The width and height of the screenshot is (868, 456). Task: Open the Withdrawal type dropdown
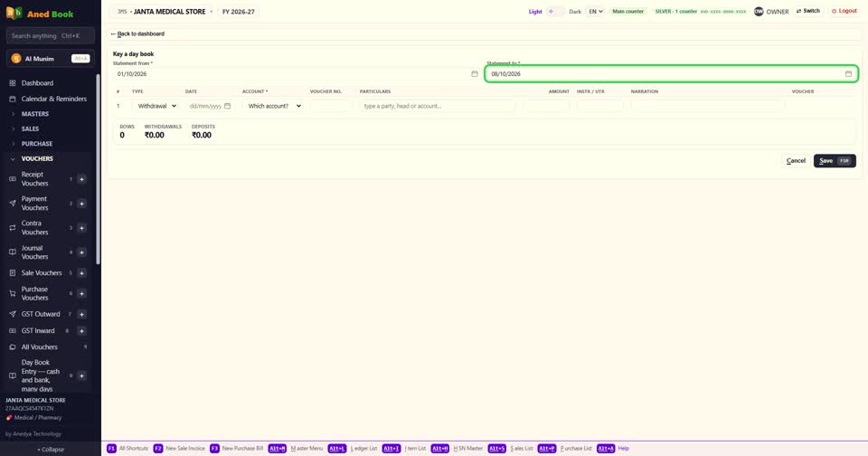click(x=156, y=106)
